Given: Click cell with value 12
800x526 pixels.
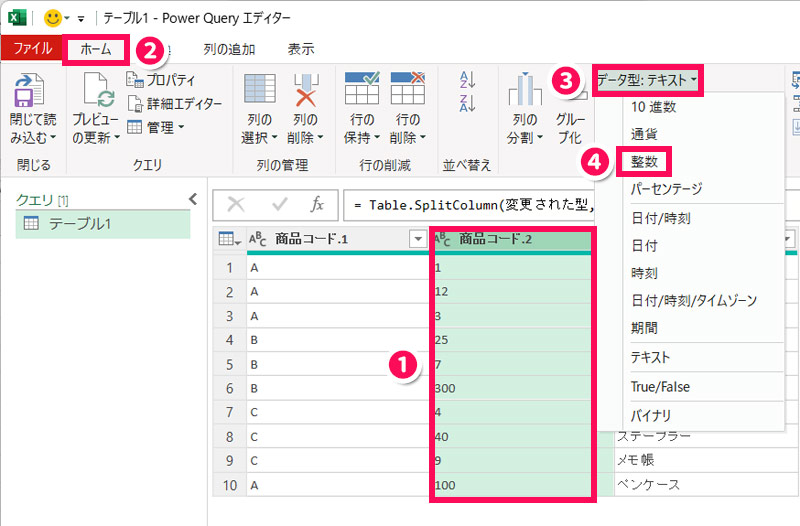Looking at the screenshot, I should (x=512, y=291).
